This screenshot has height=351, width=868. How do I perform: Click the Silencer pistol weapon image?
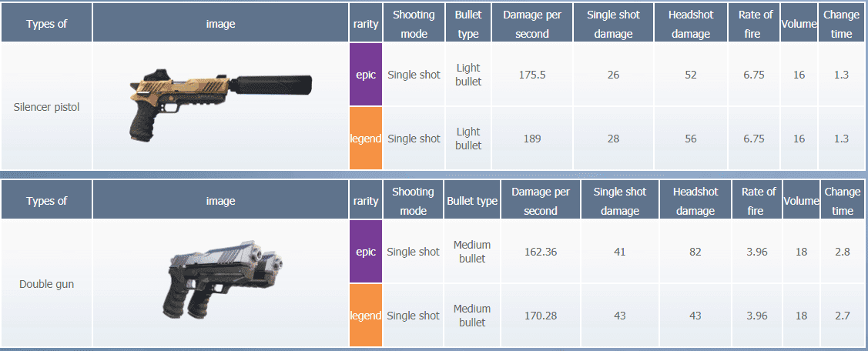coord(220,106)
